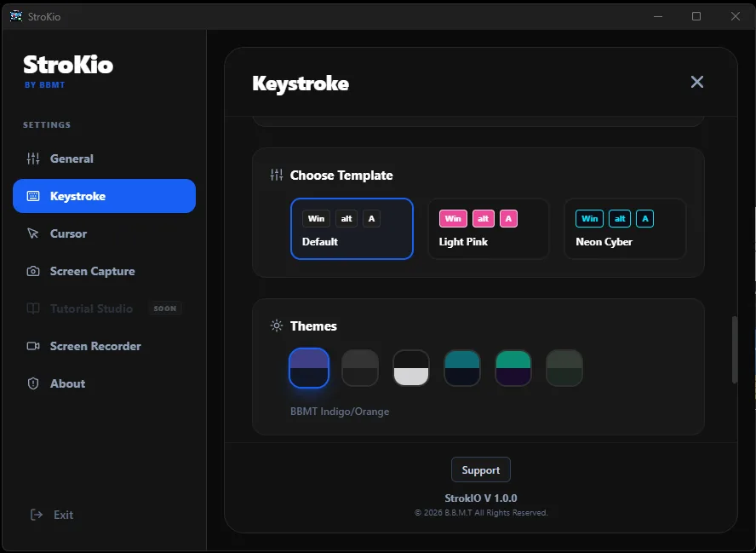
Task: Click the StroKio app icon in title bar
Action: (x=16, y=16)
